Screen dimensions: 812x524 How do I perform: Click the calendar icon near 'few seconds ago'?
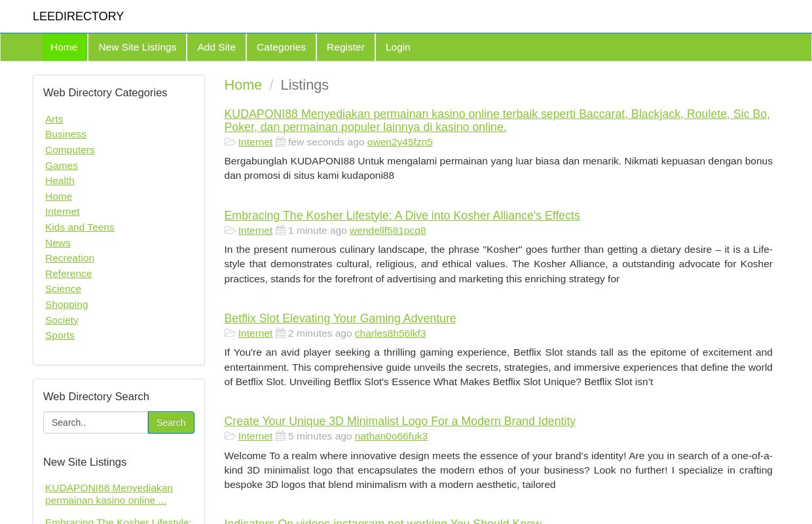(280, 141)
